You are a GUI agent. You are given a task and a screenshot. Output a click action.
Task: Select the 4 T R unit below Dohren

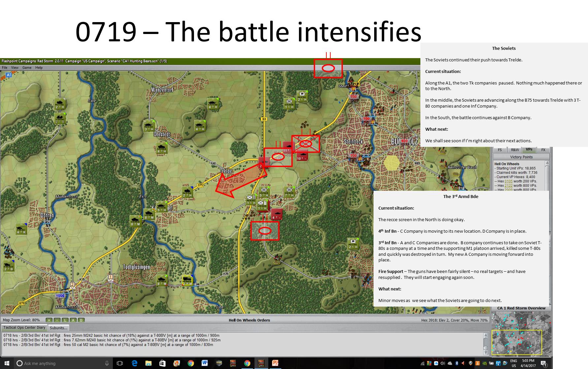(21, 229)
